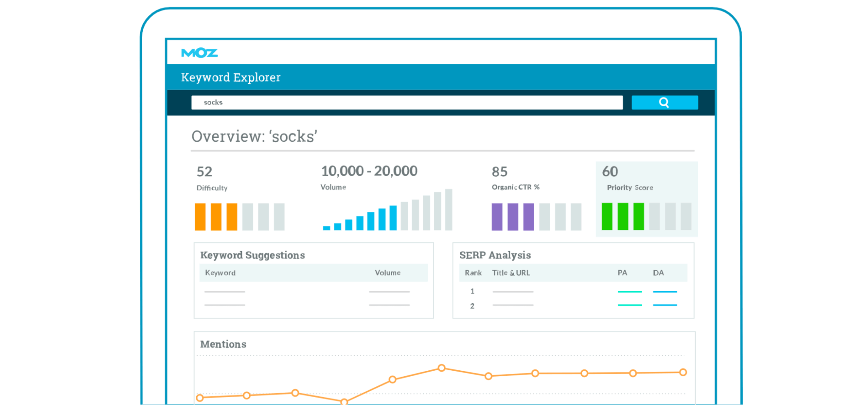This screenshot has height=405, width=868.
Task: Click the green Priority Score bar gauge
Action: (x=646, y=216)
